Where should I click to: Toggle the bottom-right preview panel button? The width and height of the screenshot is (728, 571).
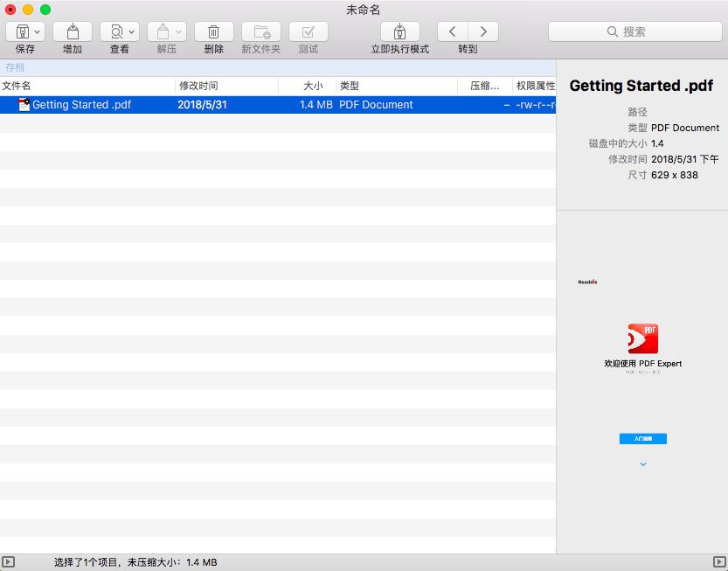pos(719,561)
